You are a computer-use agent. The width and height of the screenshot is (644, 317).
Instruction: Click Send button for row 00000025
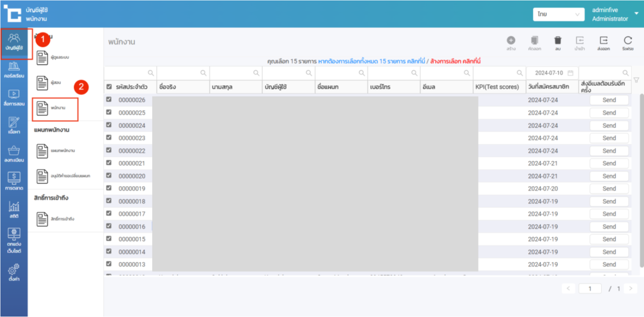coord(609,113)
